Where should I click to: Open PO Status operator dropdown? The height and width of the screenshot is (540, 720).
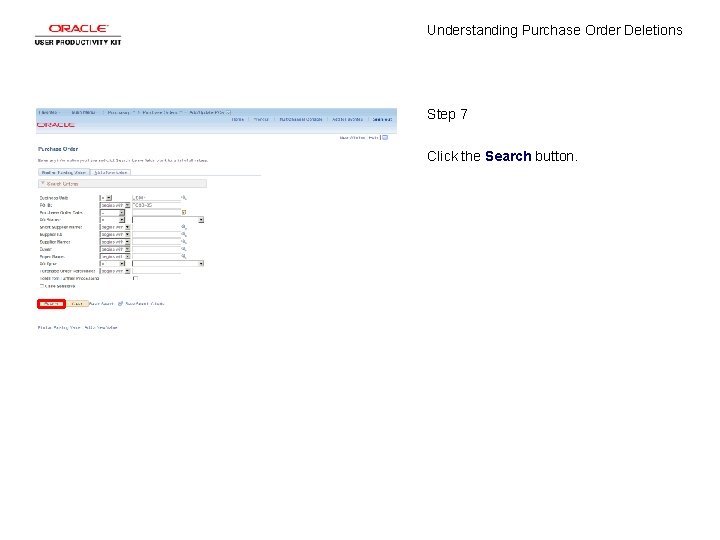[112, 220]
